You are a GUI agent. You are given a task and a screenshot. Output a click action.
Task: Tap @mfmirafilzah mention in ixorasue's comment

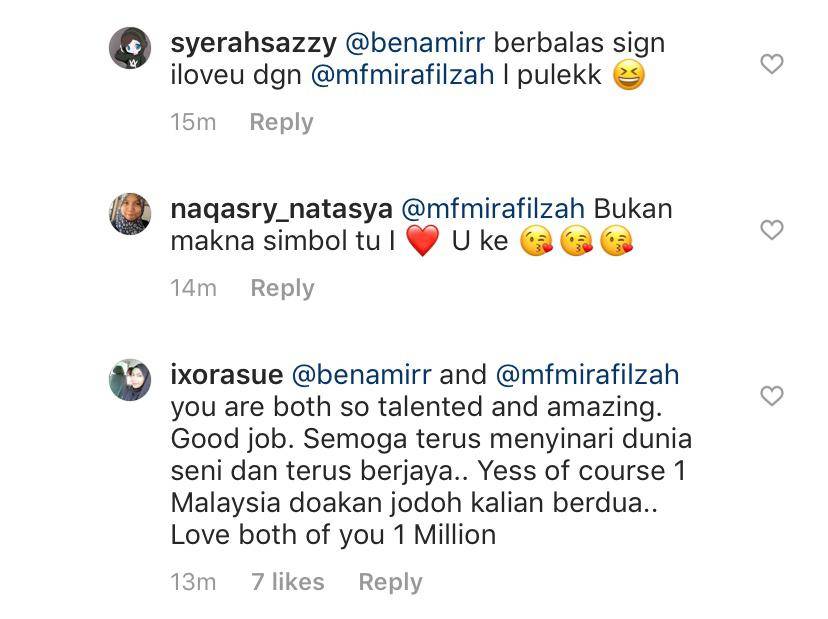coord(587,374)
